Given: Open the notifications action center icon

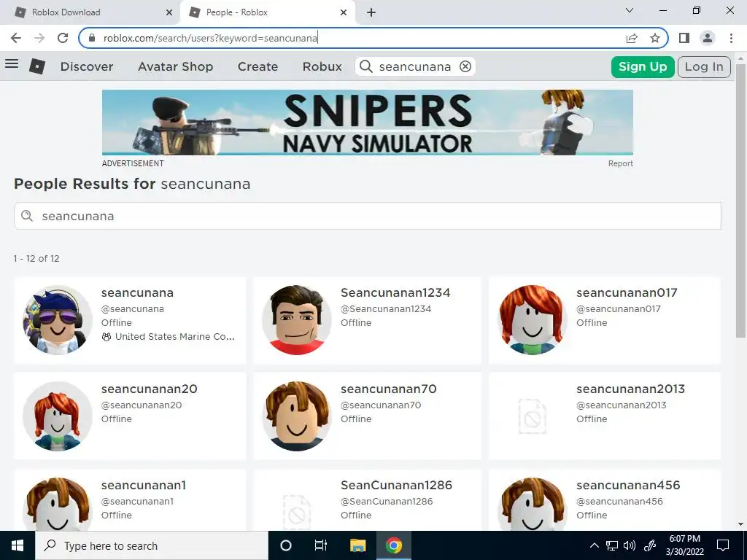Looking at the screenshot, I should tap(723, 545).
